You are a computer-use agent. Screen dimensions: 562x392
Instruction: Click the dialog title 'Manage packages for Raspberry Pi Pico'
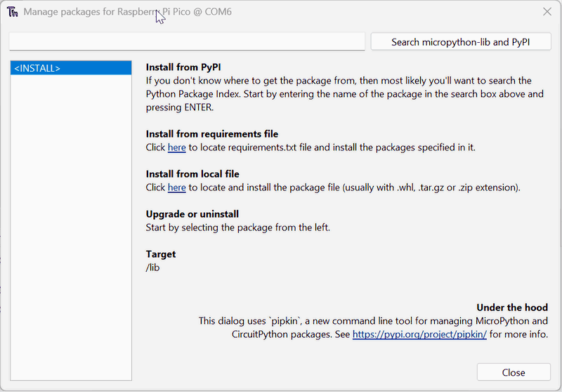click(107, 12)
